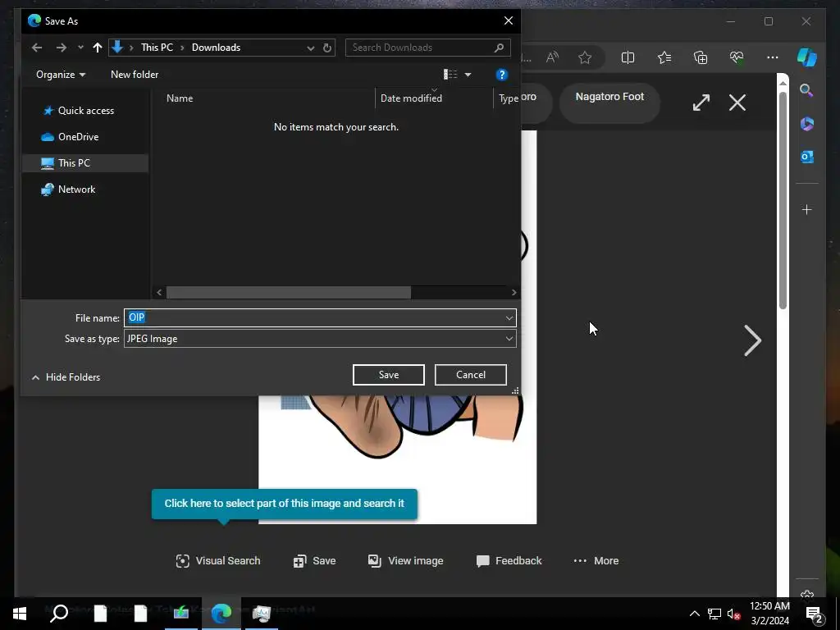Click View image below viewer
Viewport: 840px width, 630px height.
[x=405, y=561]
